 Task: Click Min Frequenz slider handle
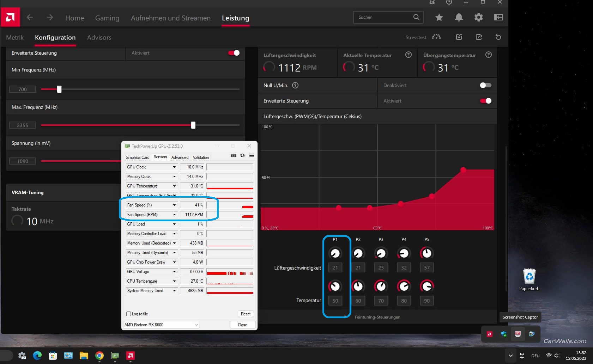coord(59,89)
